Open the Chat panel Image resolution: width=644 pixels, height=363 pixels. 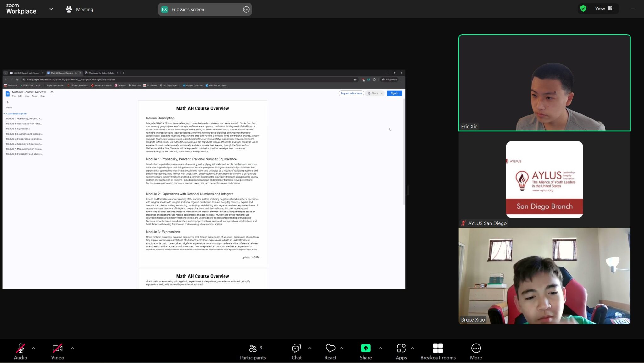(x=297, y=351)
